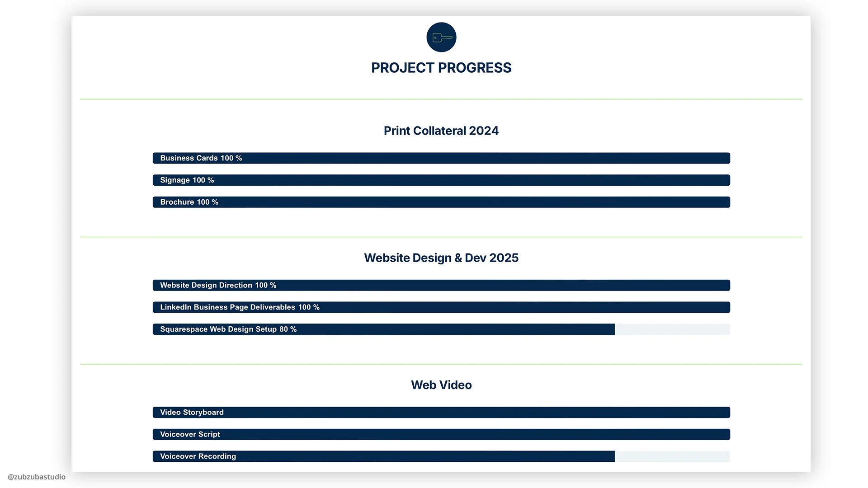Click the Website Design Direction progress bar
Screen dimensions: 868x488
click(441, 285)
